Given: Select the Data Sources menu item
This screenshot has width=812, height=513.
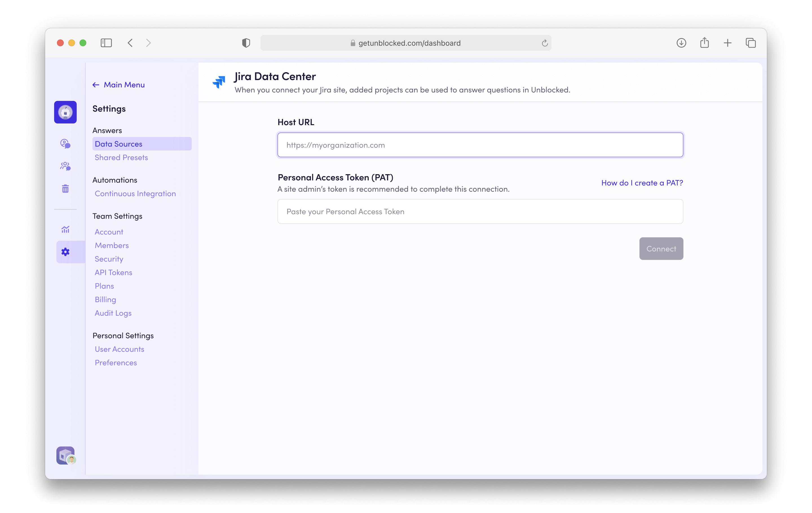Looking at the screenshot, I should 118,144.
